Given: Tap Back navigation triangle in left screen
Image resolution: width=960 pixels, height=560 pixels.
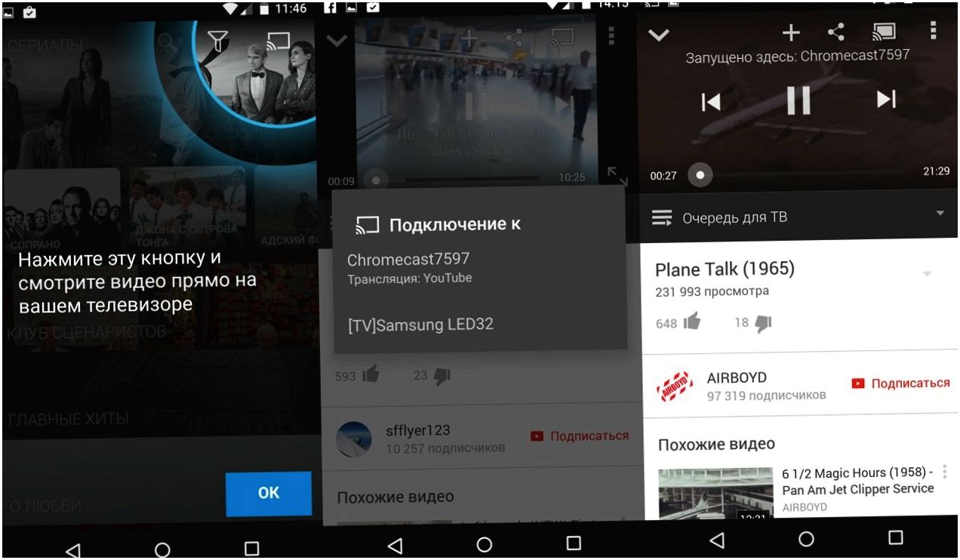Looking at the screenshot, I should pos(72,550).
